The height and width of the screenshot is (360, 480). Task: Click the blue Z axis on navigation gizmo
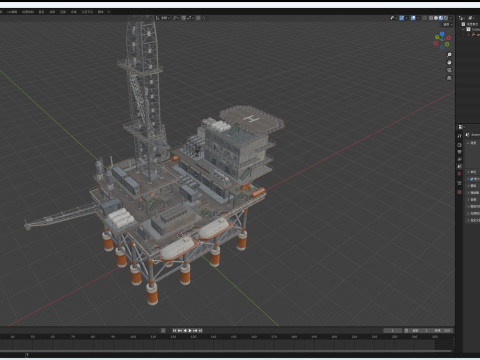coord(442,34)
